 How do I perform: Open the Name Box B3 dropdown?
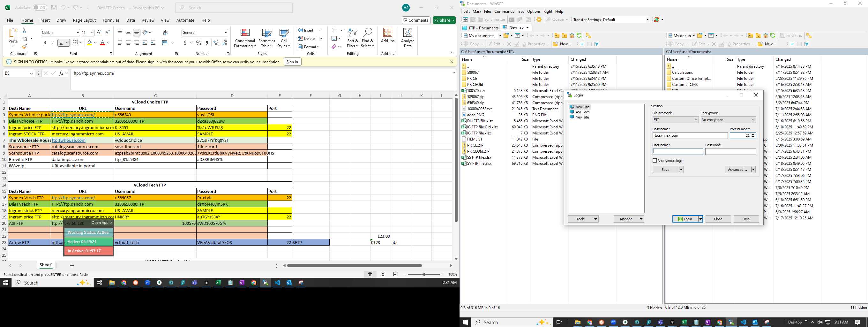click(x=31, y=73)
